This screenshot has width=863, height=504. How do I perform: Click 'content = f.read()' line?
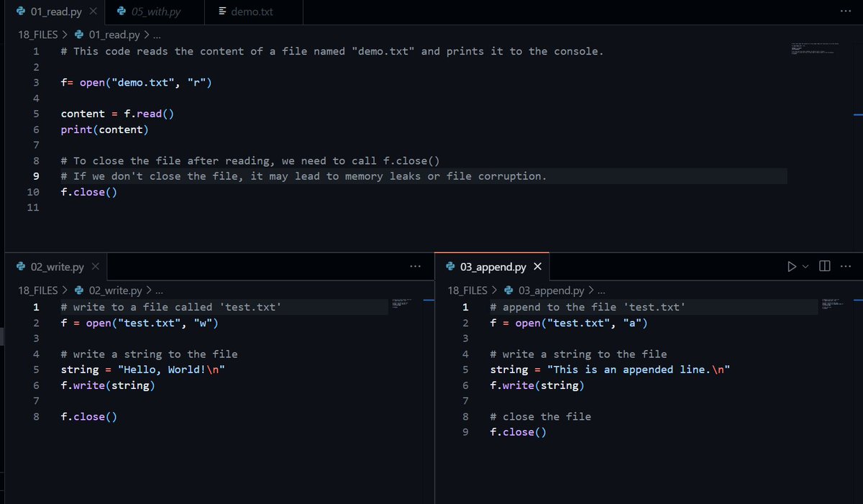point(117,114)
